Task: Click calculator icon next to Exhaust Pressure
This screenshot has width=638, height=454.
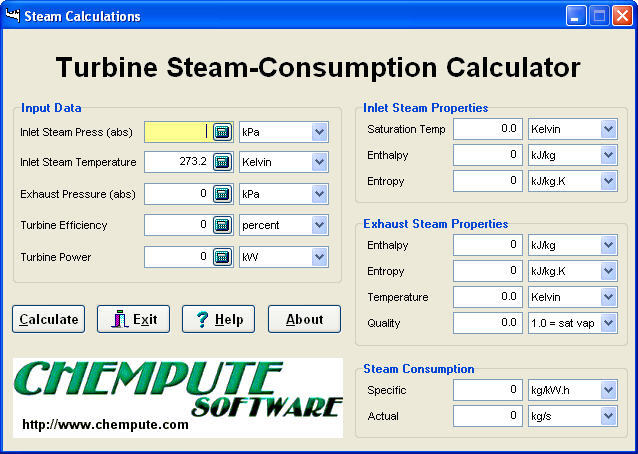Action: point(222,194)
